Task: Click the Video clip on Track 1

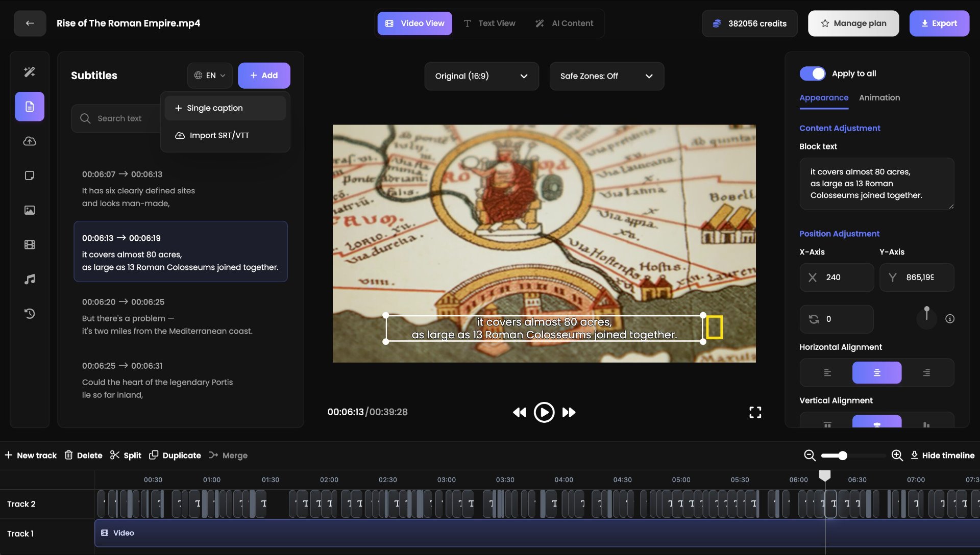Action: 537,533
